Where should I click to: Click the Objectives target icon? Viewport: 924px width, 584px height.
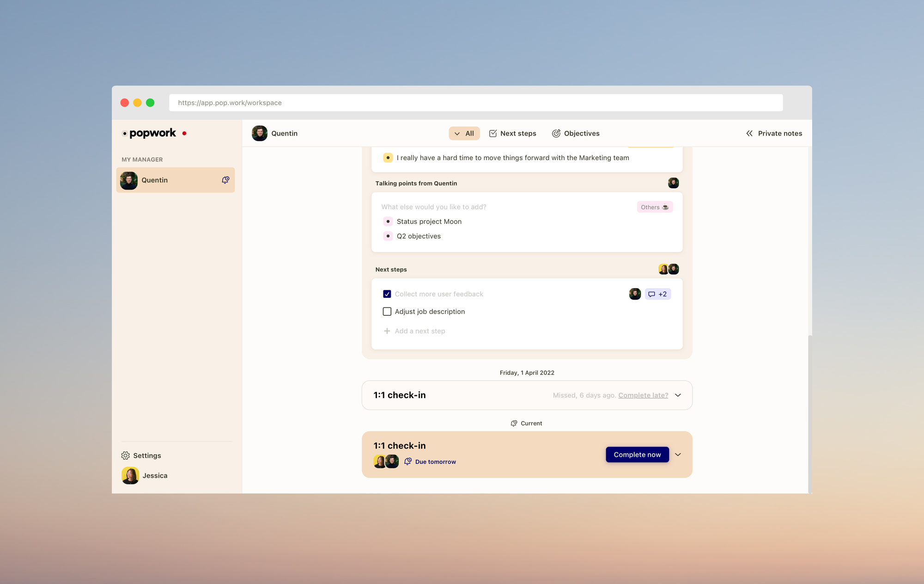pos(556,133)
